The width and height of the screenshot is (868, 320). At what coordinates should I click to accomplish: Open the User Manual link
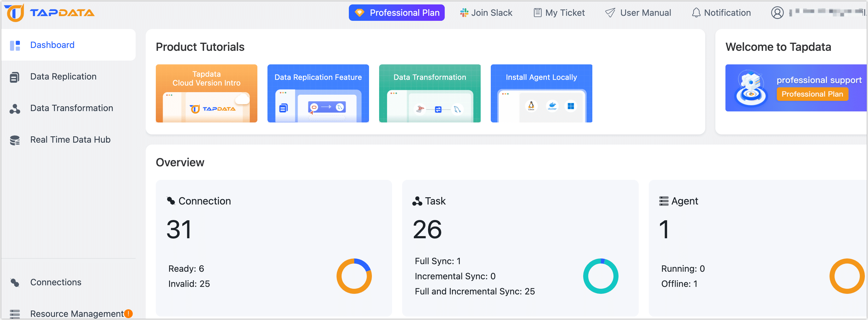pos(638,13)
